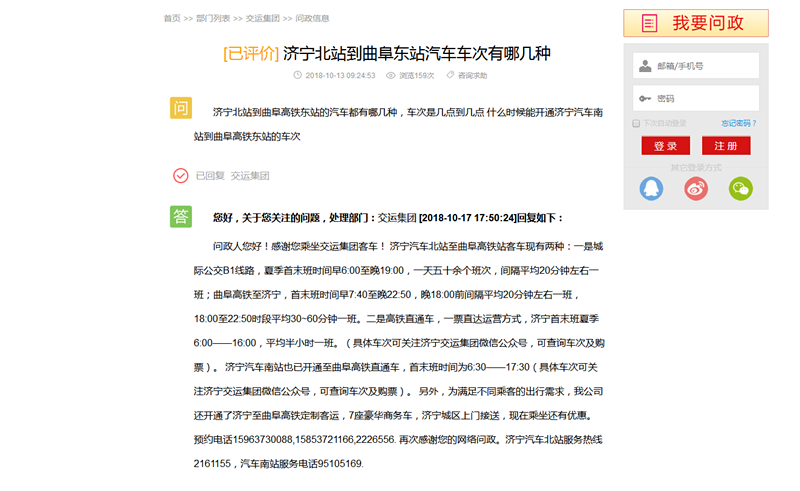Click the red 已回复 checkmark icon
800x491 pixels.
point(181,176)
